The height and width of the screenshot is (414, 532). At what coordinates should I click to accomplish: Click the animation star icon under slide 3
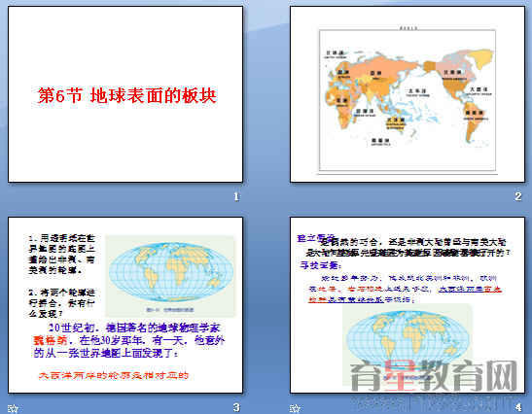13,408
